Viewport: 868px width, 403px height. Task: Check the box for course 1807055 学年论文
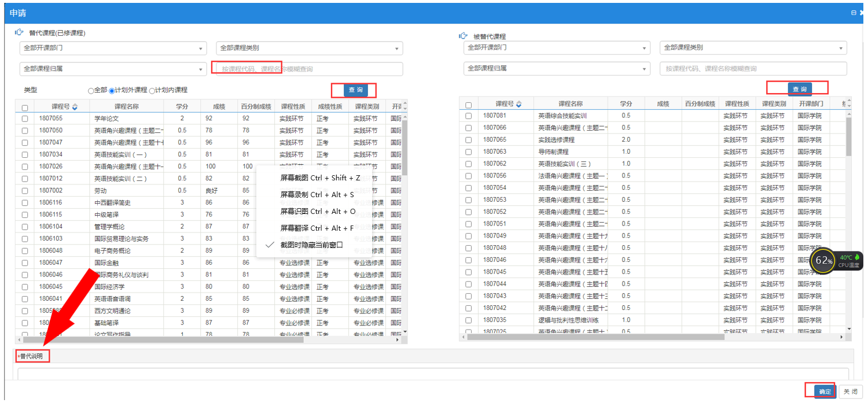25,119
